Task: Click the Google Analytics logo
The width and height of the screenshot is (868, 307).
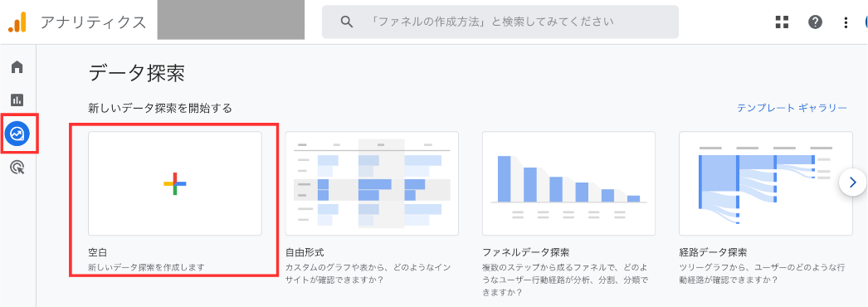Action: (17, 22)
